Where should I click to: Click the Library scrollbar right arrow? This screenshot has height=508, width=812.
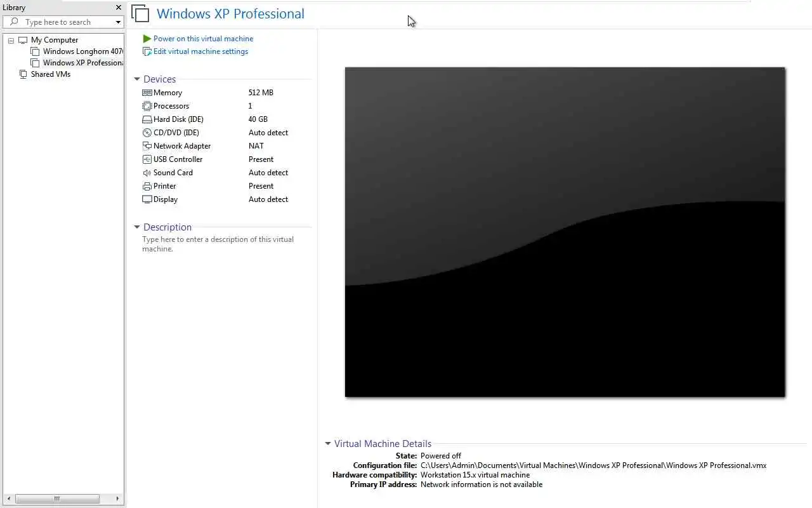tap(118, 499)
